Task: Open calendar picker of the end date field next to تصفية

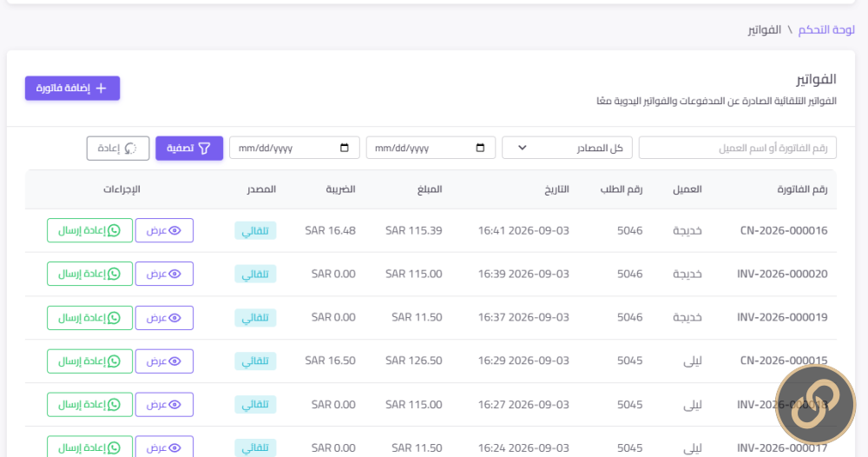Action: 345,148
